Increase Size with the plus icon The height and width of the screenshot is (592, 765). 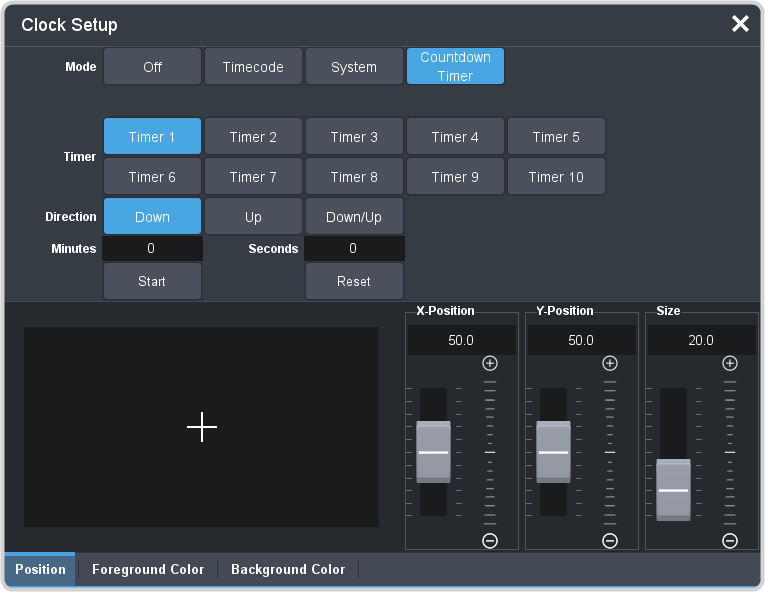(x=730, y=363)
